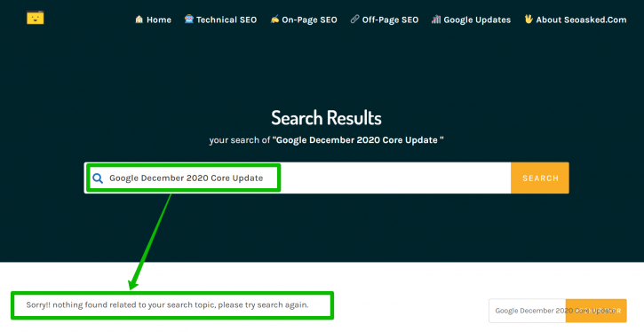Click the robot icon beside Technical SEO
Screen dimensions: 644x332
(188, 19)
